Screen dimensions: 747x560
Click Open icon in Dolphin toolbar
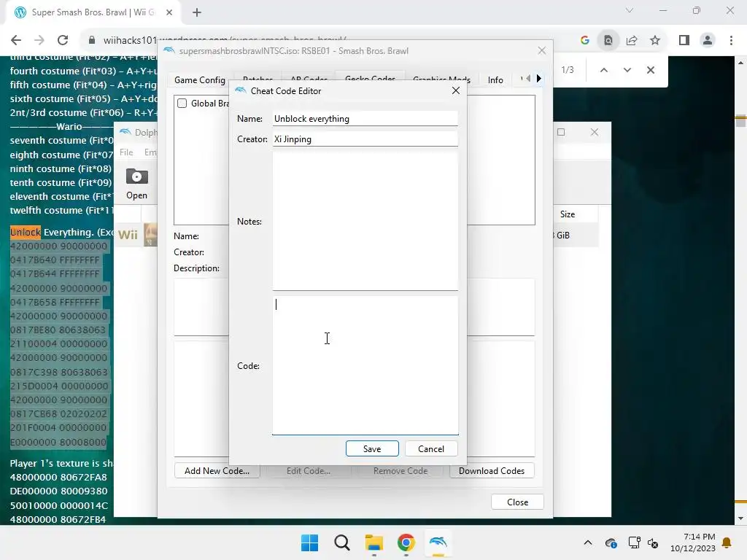point(136,184)
